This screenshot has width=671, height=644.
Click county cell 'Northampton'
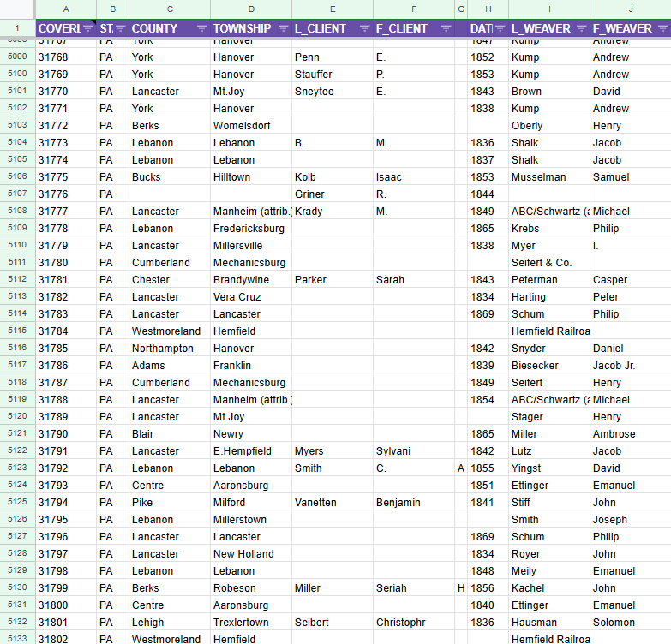[x=170, y=348]
